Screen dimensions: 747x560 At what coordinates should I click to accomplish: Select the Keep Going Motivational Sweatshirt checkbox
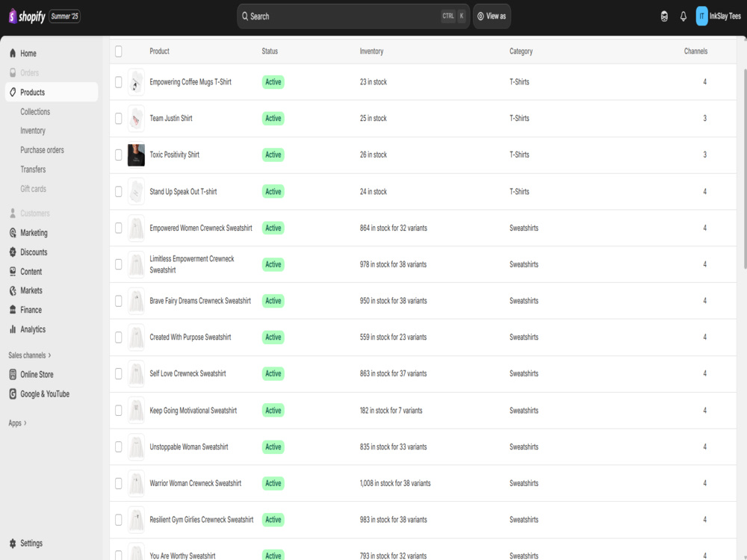click(119, 411)
